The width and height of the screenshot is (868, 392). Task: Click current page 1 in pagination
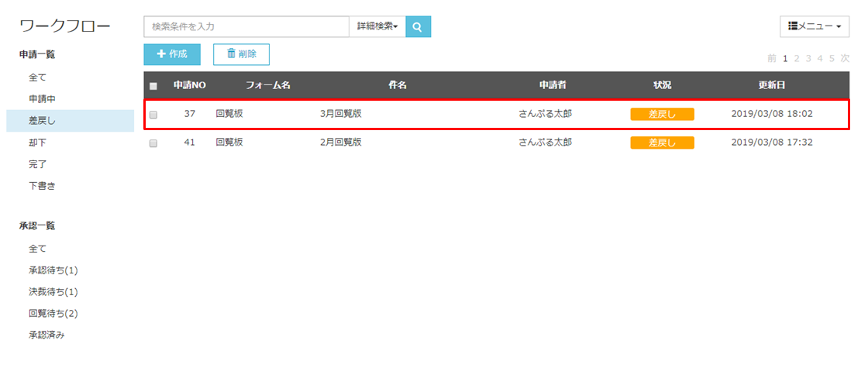tap(785, 58)
